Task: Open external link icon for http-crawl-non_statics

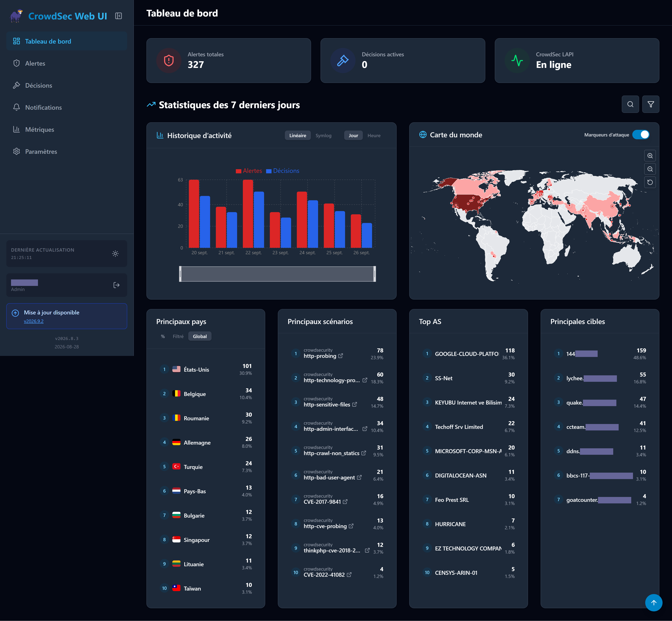Action: 364,453
